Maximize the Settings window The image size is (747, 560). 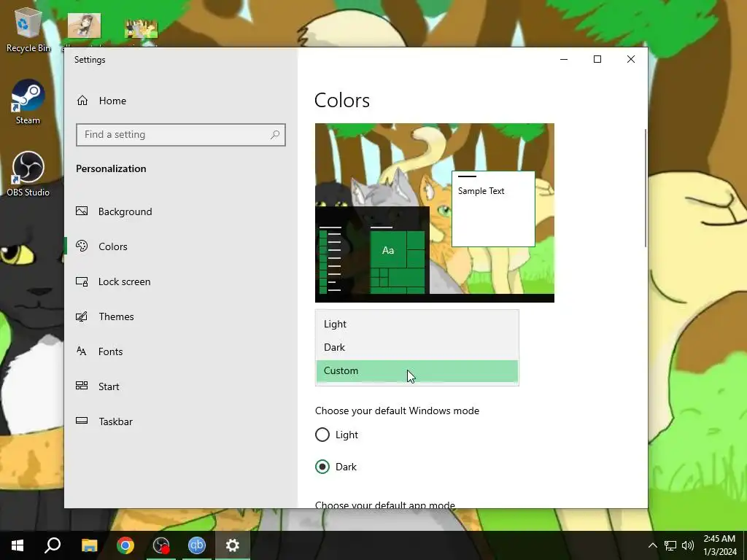(597, 60)
